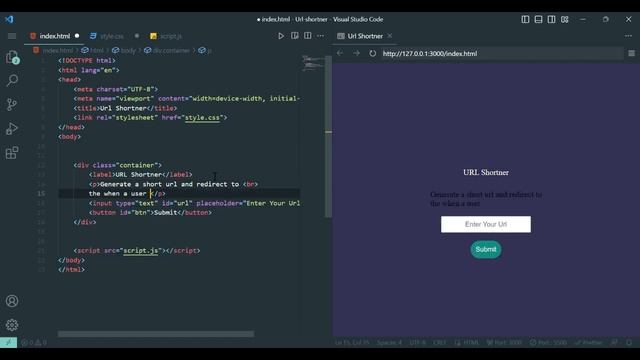This screenshot has width=640, height=360.
Task: Run the file with play icon
Action: [x=281, y=36]
